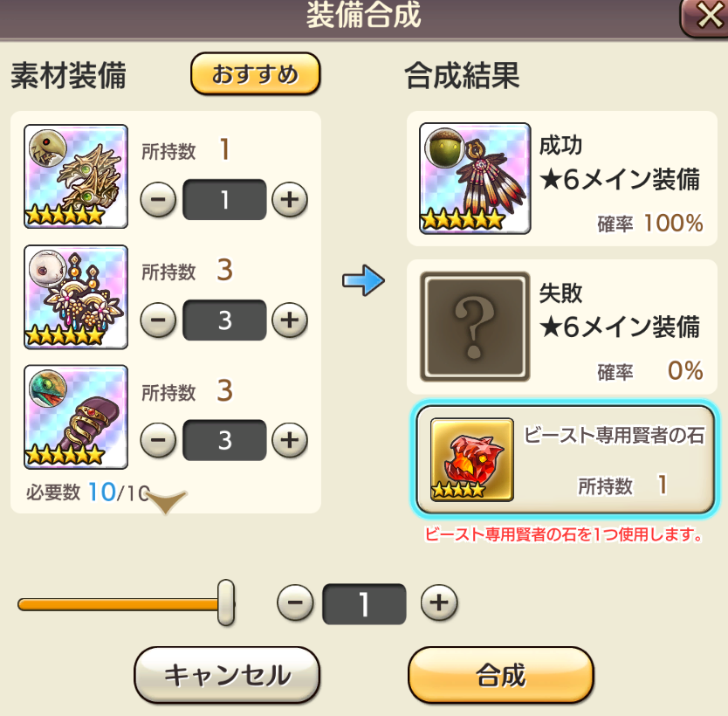Tap the question mark failure result box
The image size is (728, 716).
(475, 327)
